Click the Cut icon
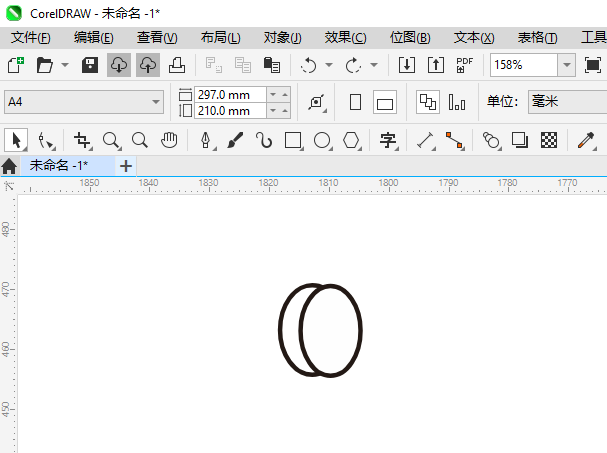The width and height of the screenshot is (607, 453). pyautogui.click(x=213, y=65)
